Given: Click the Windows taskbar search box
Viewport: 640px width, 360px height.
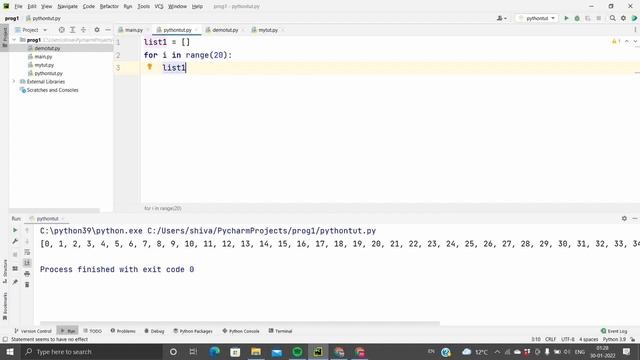Looking at the screenshot, I should (x=91, y=351).
